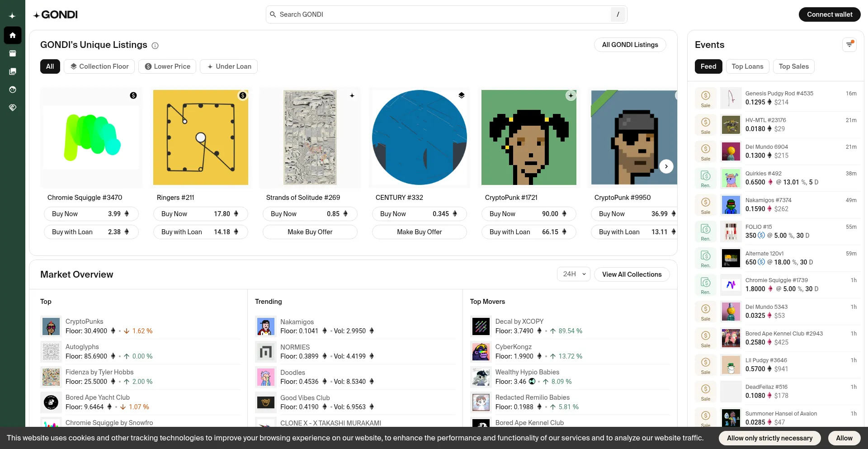Viewport: 868px width, 449px height.
Task: Click the dollar badge on Ringers #211
Action: click(x=243, y=95)
